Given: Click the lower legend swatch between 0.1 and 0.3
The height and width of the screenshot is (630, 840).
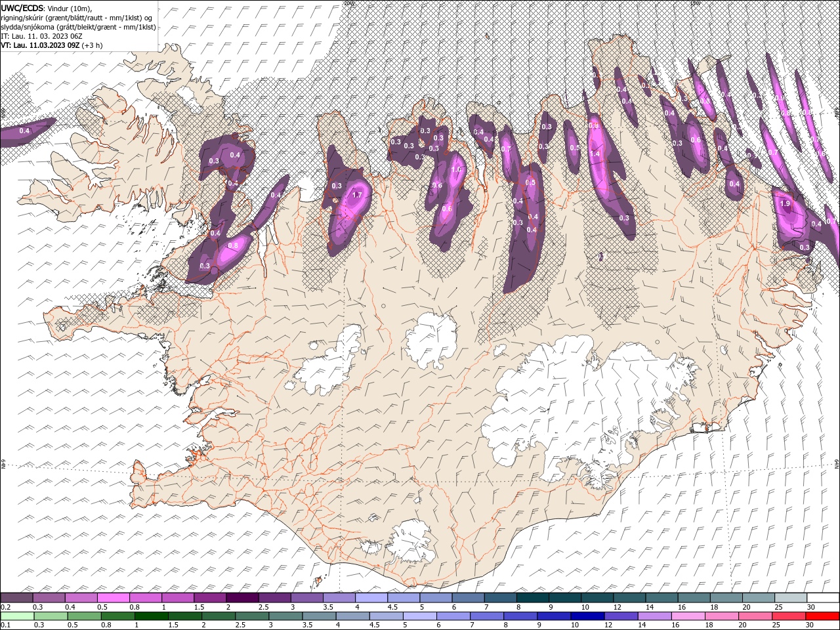Looking at the screenshot, I should [x=16, y=616].
